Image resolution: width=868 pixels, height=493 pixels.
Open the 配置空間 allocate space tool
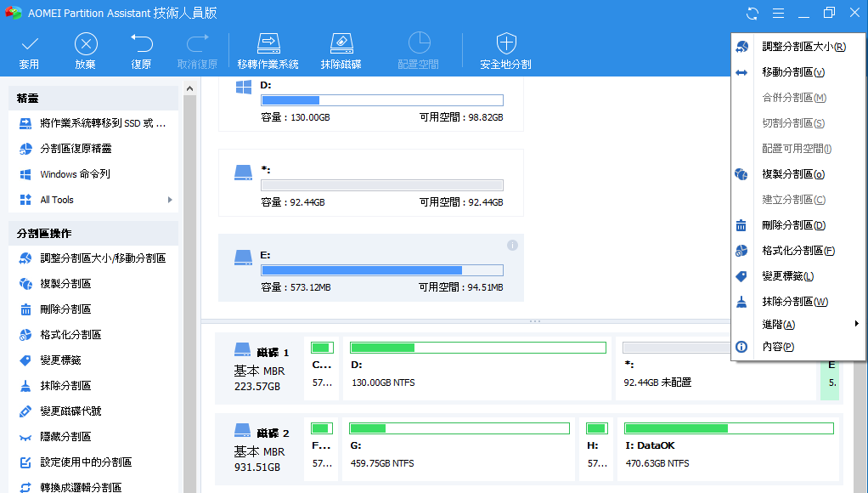tap(419, 51)
